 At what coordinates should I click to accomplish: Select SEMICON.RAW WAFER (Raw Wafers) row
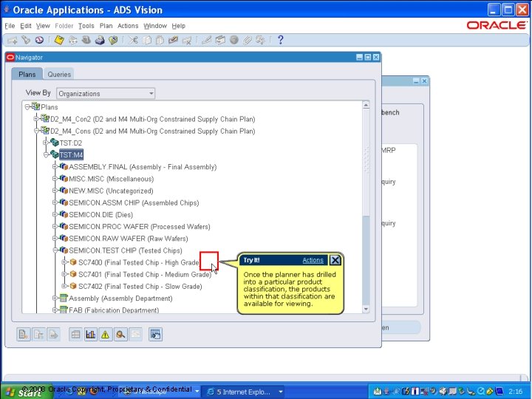(x=129, y=239)
